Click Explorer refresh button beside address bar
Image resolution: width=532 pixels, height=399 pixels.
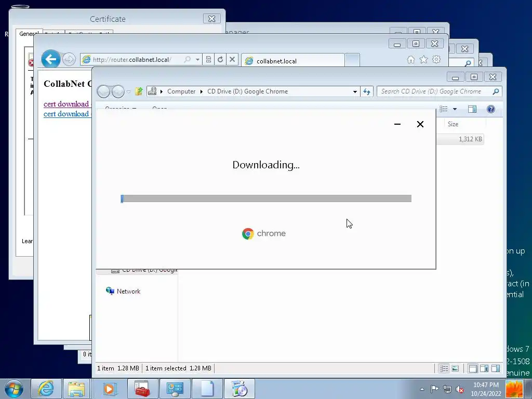coord(367,91)
